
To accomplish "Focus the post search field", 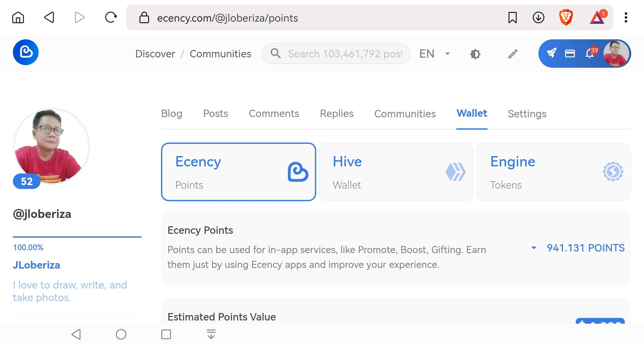I will coord(336,54).
